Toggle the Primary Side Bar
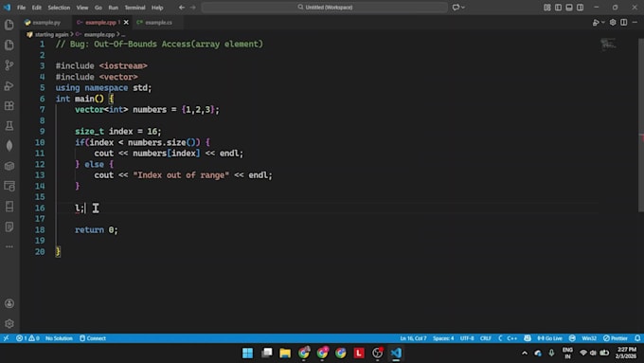Image resolution: width=644 pixels, height=363 pixels. point(558,8)
